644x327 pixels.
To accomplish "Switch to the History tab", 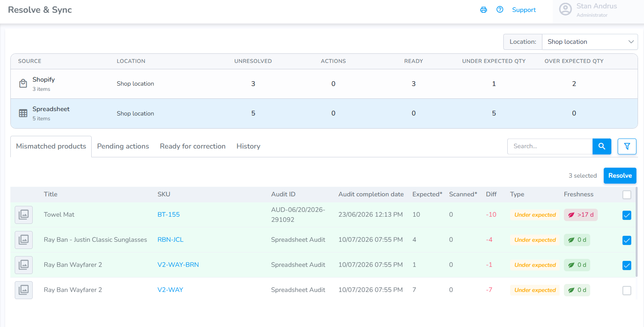I will pos(248,146).
